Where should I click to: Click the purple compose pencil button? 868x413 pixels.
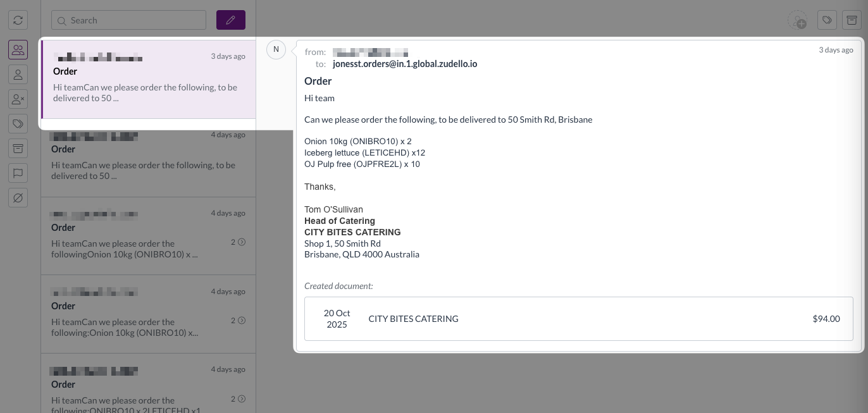230,20
